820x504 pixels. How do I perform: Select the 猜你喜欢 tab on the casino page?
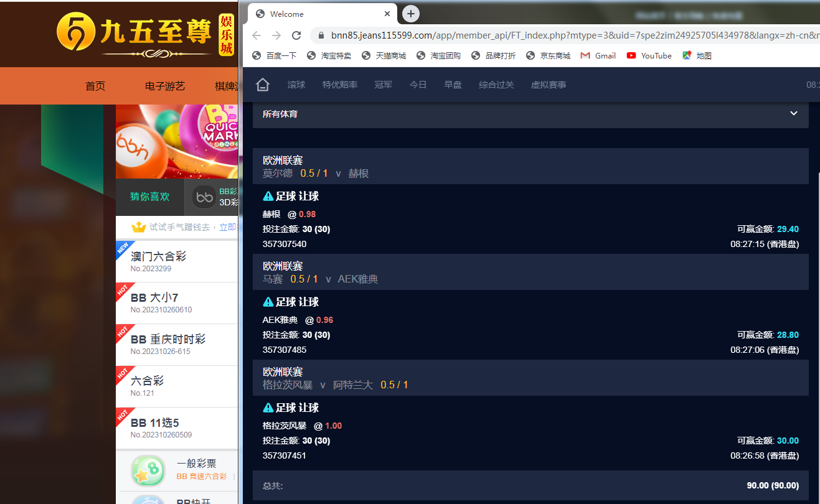(x=150, y=197)
